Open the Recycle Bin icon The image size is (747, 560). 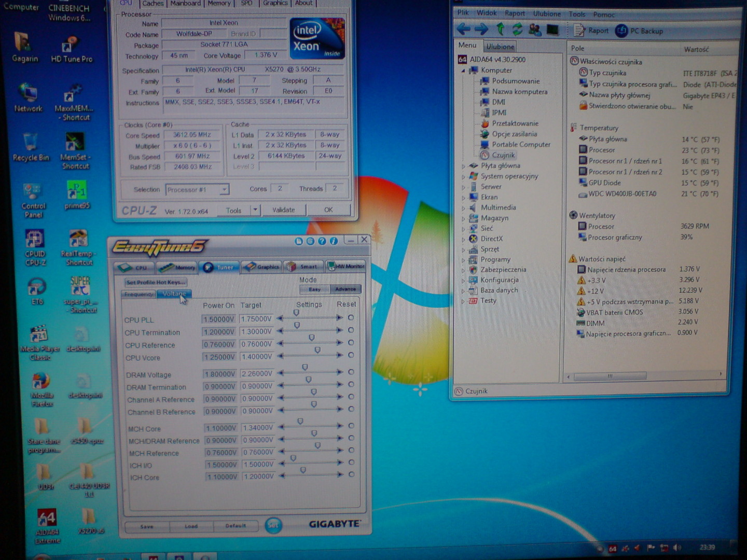click(30, 147)
